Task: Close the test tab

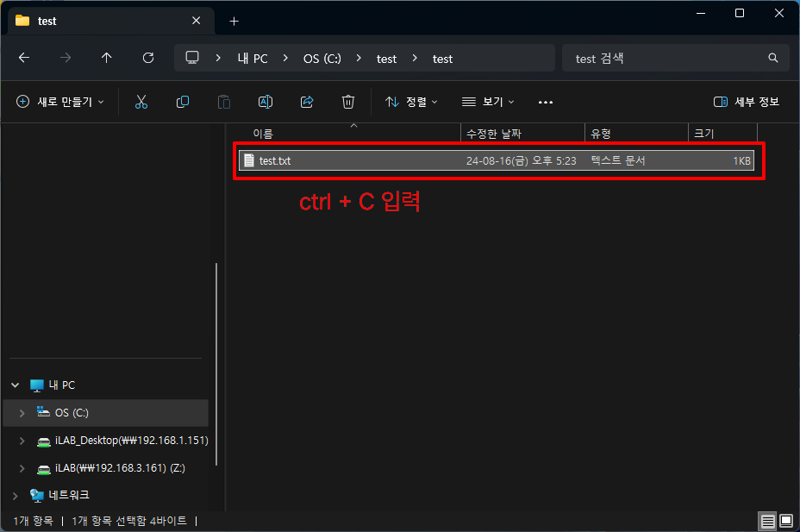Action: click(196, 21)
